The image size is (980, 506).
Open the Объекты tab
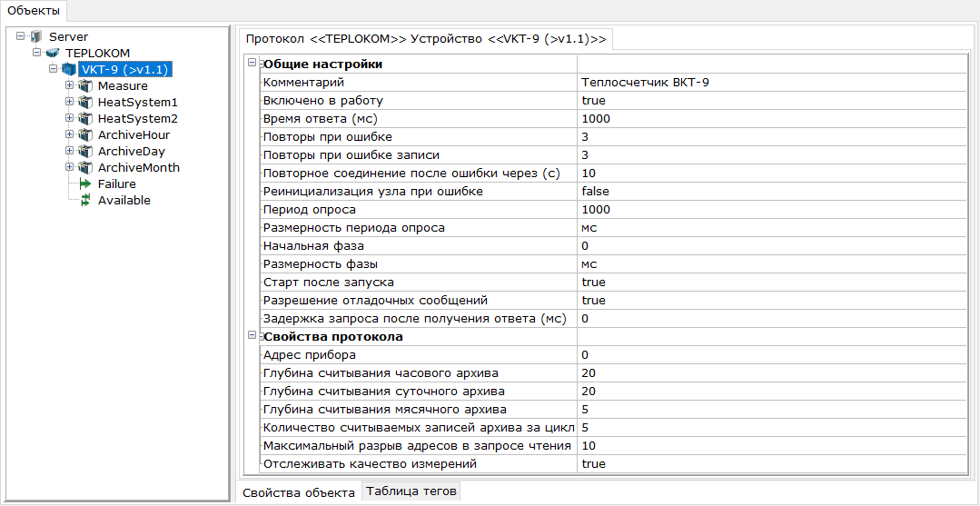[x=34, y=10]
